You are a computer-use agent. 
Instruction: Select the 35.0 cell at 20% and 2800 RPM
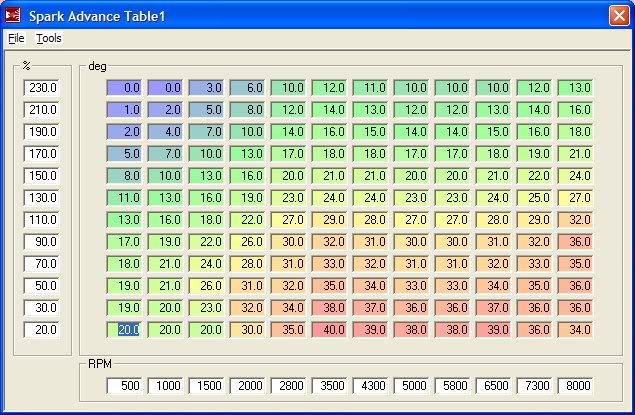[x=288, y=330]
